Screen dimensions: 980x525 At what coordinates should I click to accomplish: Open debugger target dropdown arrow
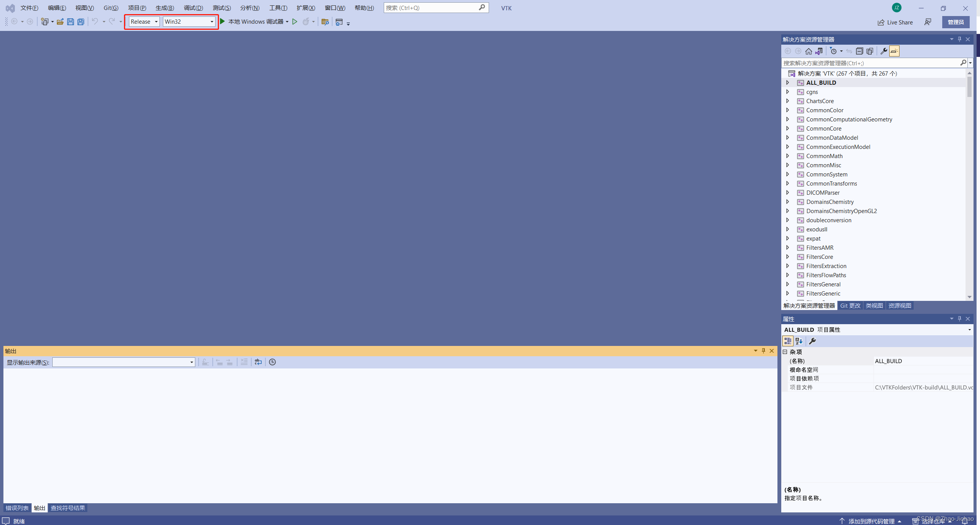coord(287,22)
